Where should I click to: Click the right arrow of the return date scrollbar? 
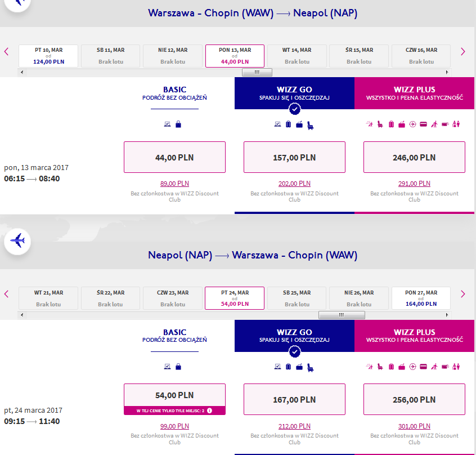click(x=447, y=315)
